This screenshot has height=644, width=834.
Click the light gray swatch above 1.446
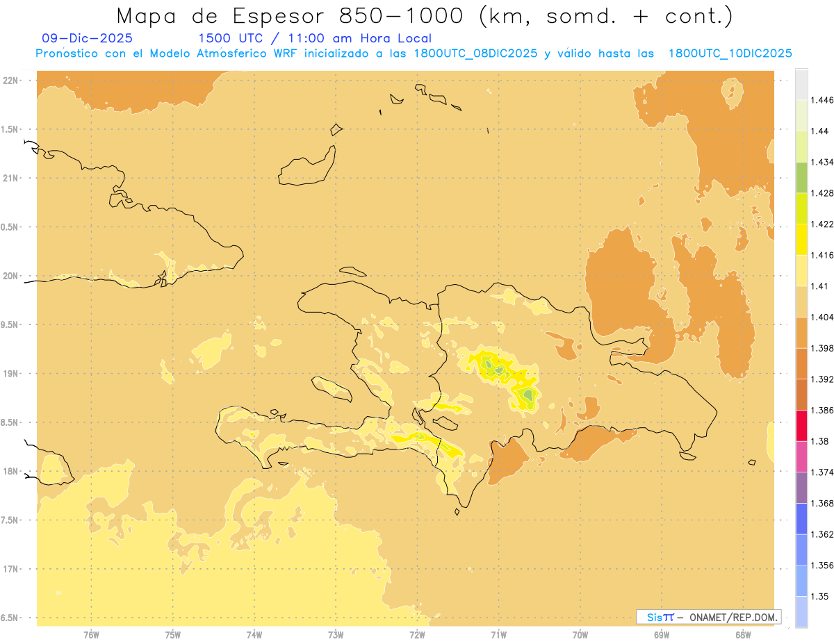801,84
